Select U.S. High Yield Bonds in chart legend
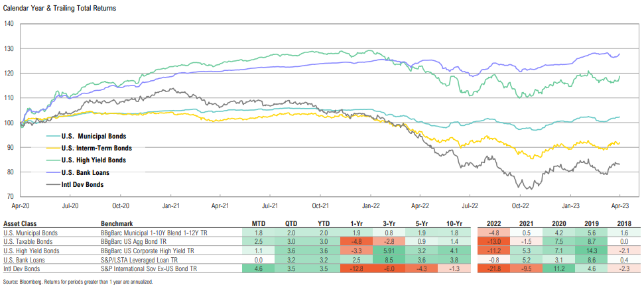This screenshot has width=644, height=287. point(94,160)
